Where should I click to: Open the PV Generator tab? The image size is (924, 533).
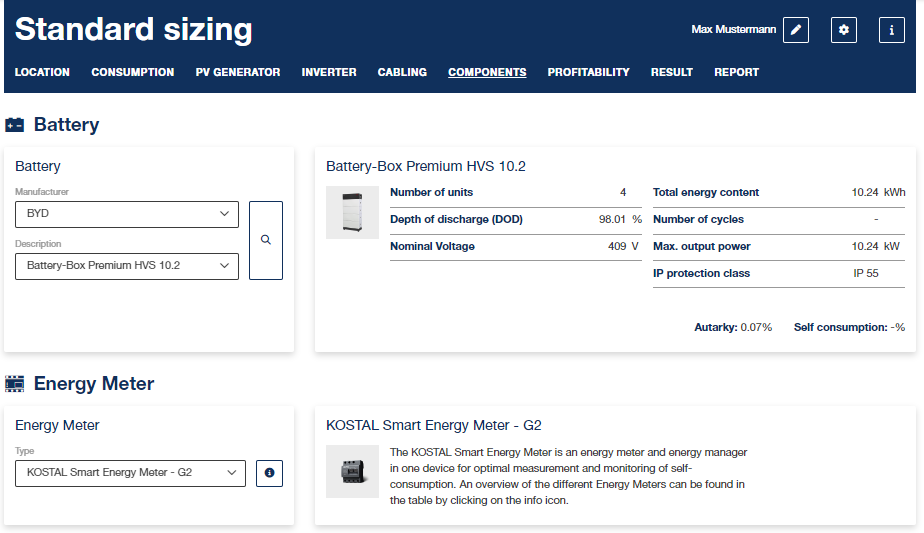click(x=237, y=72)
